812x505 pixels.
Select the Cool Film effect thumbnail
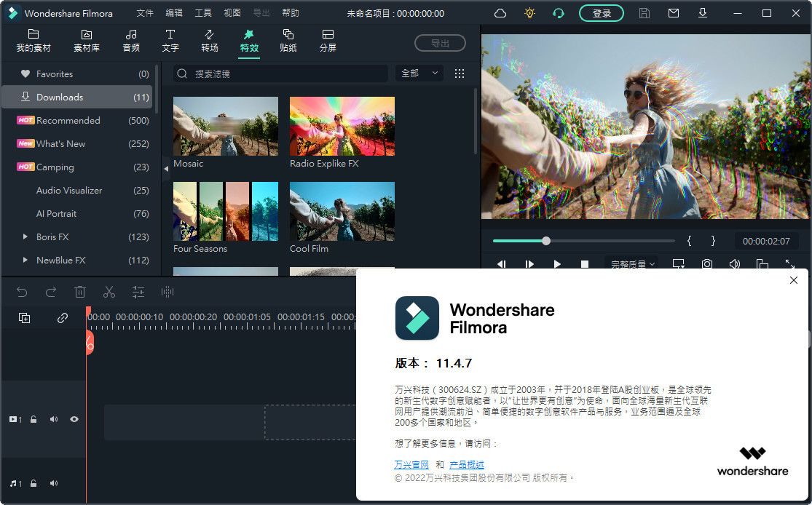pos(342,211)
